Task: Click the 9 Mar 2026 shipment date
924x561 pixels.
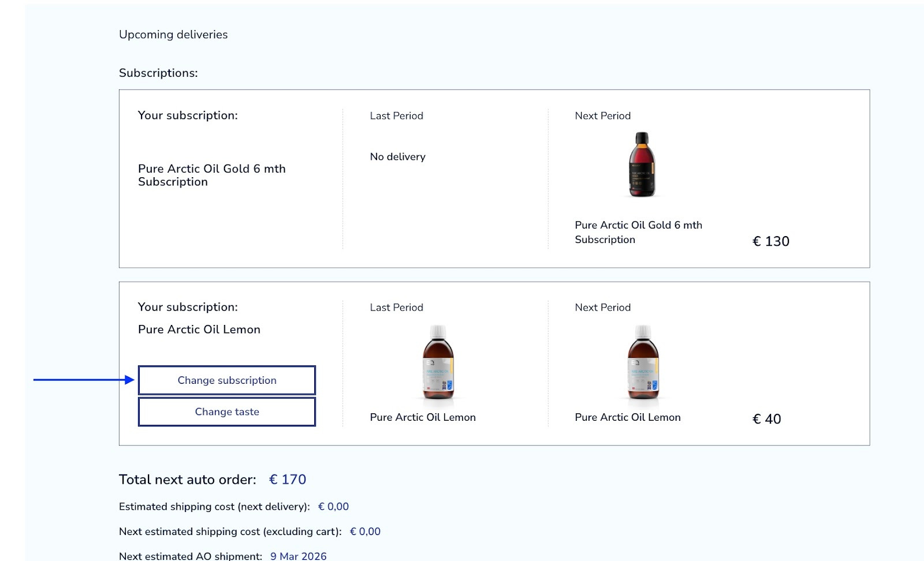Action: [299, 556]
